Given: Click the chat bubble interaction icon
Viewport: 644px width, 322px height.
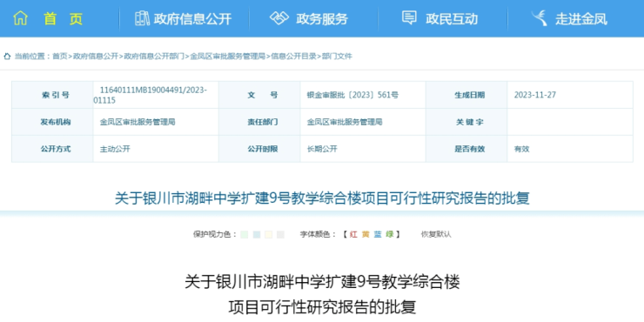Looking at the screenshot, I should click(409, 18).
